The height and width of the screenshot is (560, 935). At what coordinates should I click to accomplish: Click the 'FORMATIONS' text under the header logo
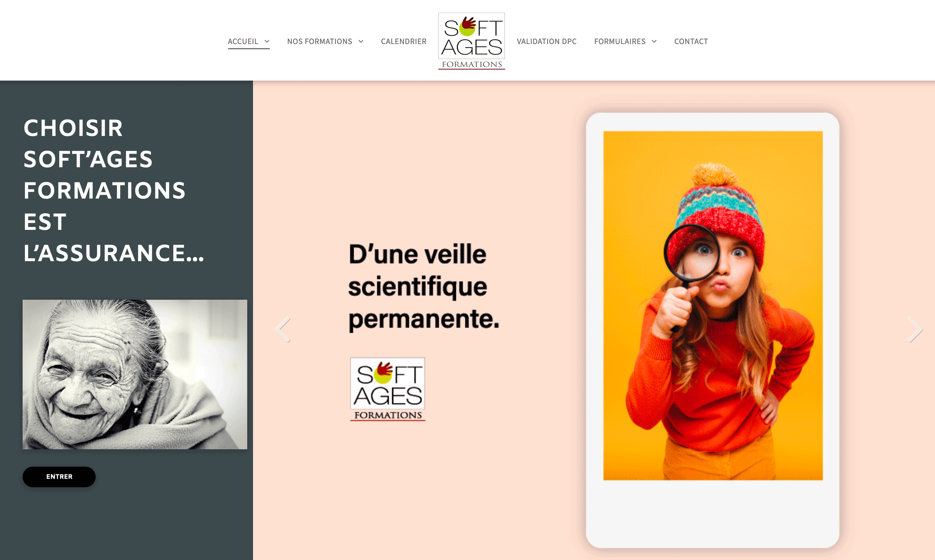tap(472, 65)
